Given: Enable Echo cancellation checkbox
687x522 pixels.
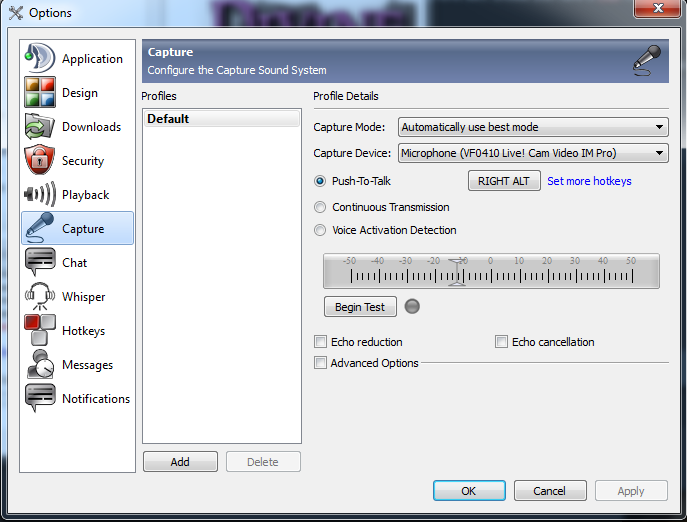Looking at the screenshot, I should [501, 341].
